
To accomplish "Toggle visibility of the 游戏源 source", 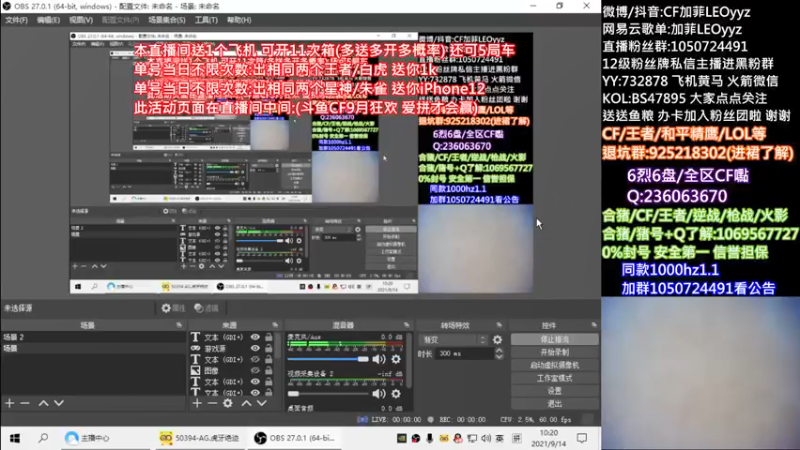I will (255, 348).
